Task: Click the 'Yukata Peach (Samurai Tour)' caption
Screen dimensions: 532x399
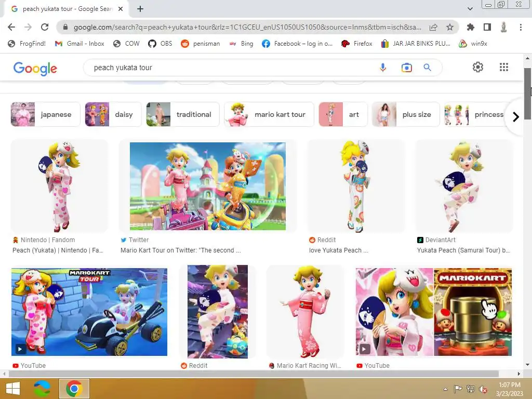Action: click(x=463, y=250)
